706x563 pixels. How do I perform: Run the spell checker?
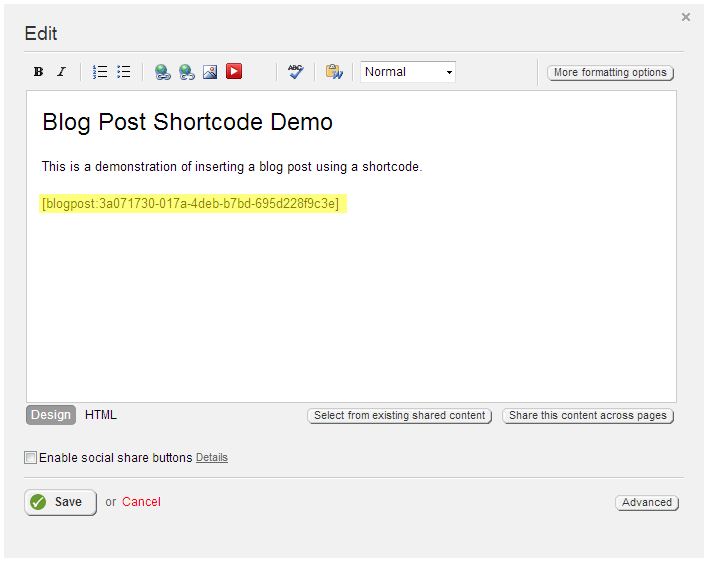(296, 72)
